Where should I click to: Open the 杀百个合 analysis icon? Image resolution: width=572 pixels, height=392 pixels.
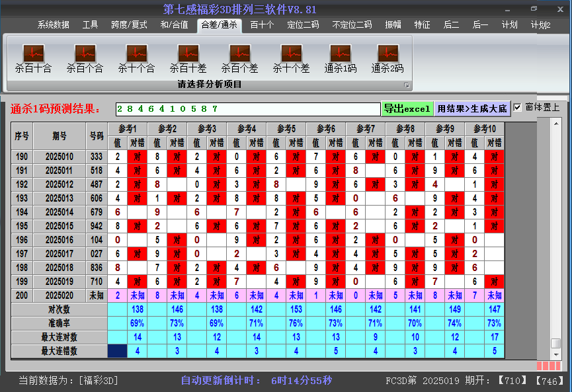pos(85,59)
